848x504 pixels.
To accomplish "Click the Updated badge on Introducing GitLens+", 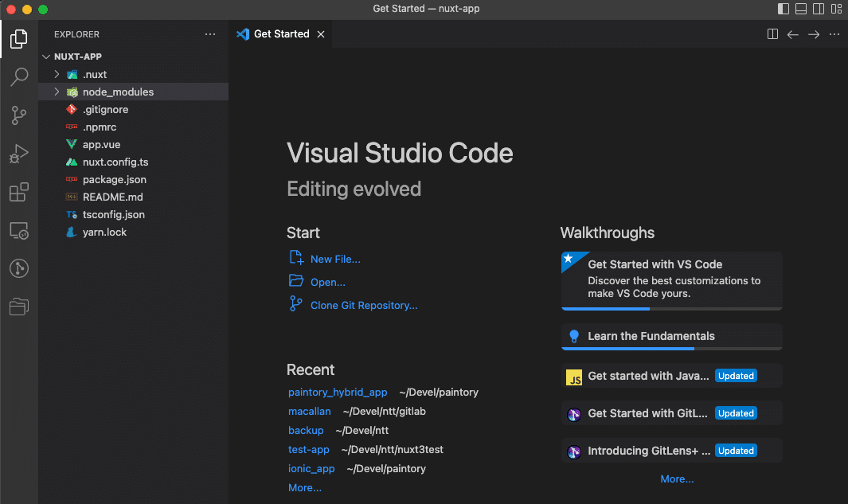I will pyautogui.click(x=736, y=451).
